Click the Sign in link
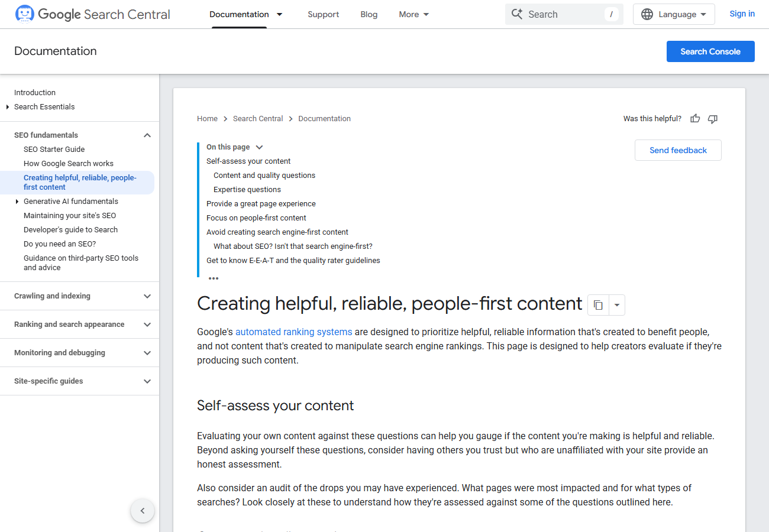The width and height of the screenshot is (769, 532). (742, 14)
